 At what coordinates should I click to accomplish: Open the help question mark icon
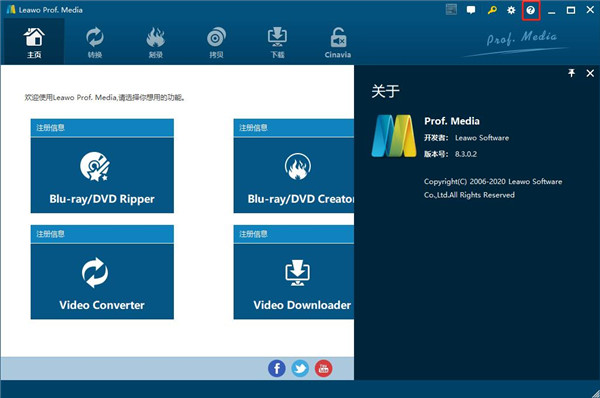click(530, 10)
